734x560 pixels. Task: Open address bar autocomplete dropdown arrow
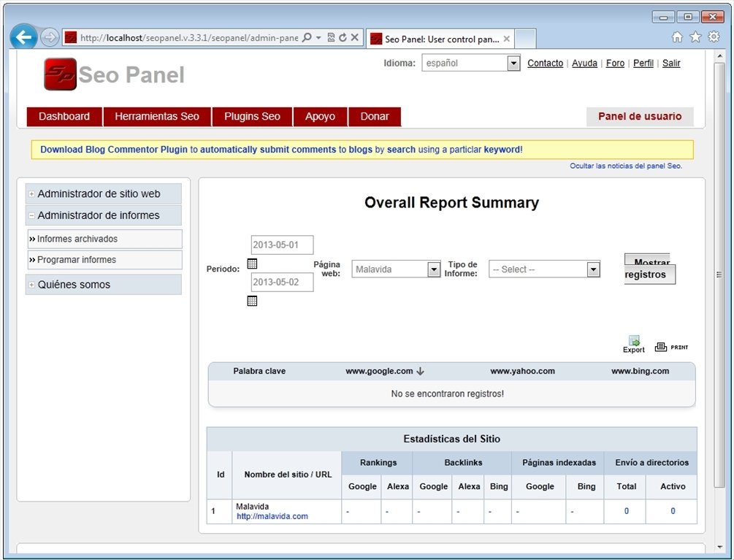[x=318, y=37]
